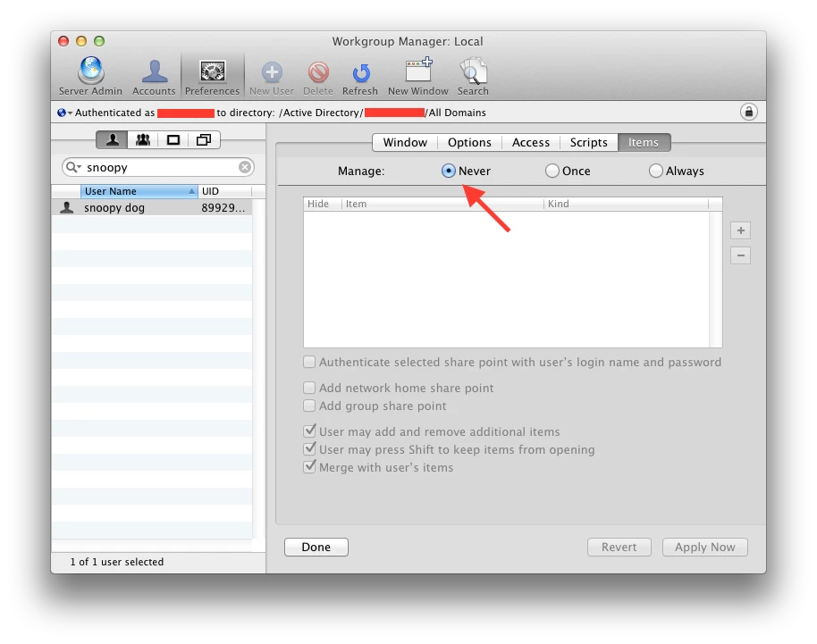The width and height of the screenshot is (817, 644).
Task: Enable Add network home share point
Action: [x=309, y=388]
